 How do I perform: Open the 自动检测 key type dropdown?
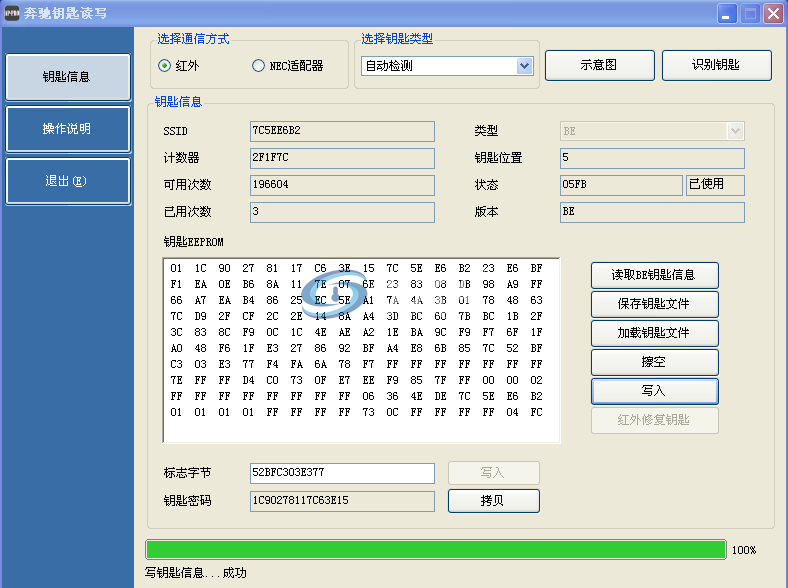click(524, 66)
